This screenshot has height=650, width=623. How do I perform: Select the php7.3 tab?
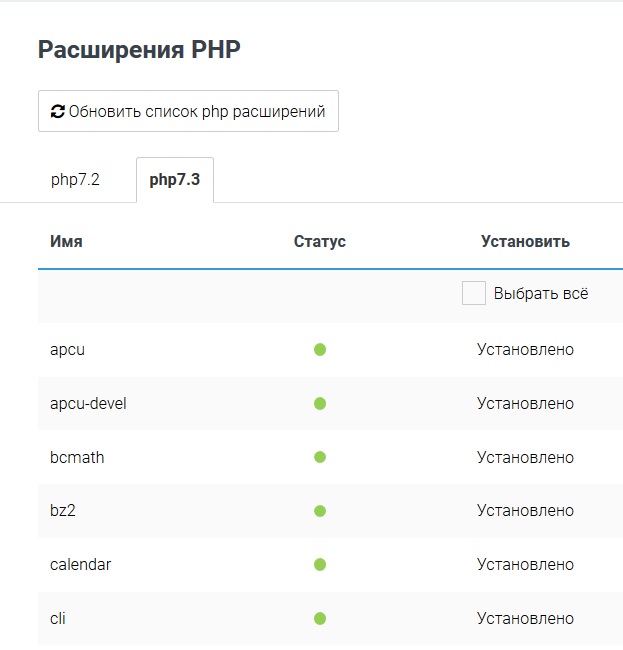pos(175,180)
